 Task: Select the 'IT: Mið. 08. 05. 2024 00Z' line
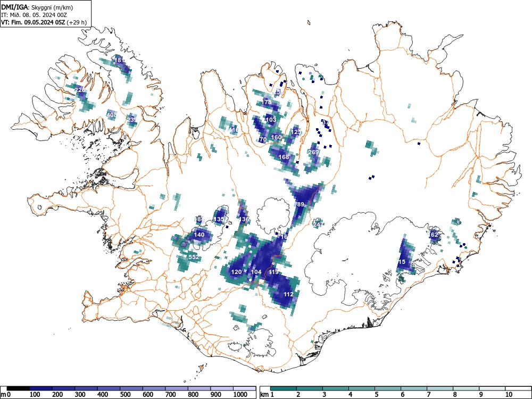tap(34, 15)
